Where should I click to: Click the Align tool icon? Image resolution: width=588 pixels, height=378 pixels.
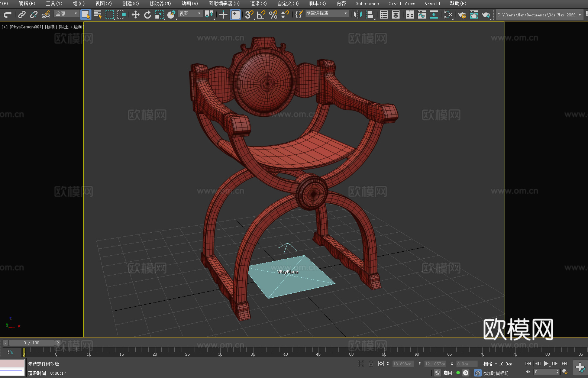[x=370, y=14]
